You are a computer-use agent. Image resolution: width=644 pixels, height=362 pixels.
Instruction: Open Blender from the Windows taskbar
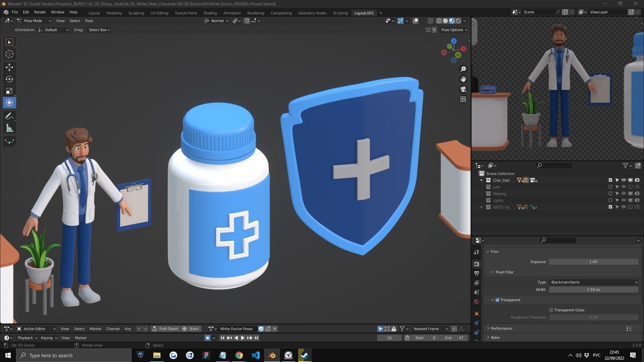click(272, 355)
